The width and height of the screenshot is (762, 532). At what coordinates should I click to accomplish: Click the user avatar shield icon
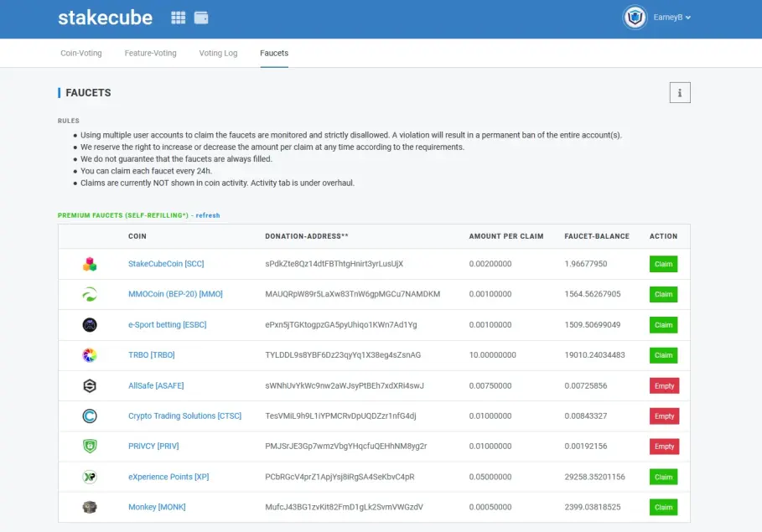point(635,18)
